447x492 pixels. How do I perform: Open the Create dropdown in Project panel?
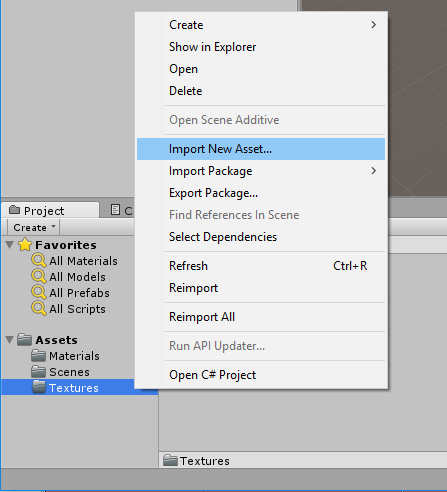coord(33,227)
